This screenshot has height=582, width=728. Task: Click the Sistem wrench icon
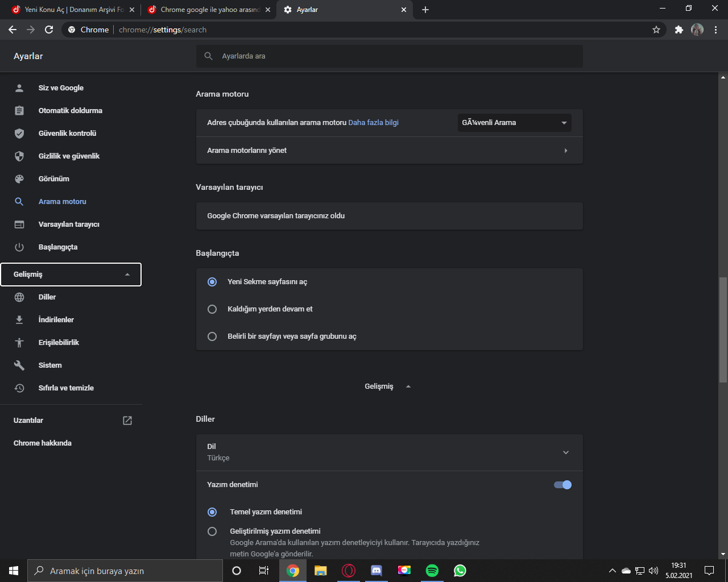pyautogui.click(x=19, y=365)
